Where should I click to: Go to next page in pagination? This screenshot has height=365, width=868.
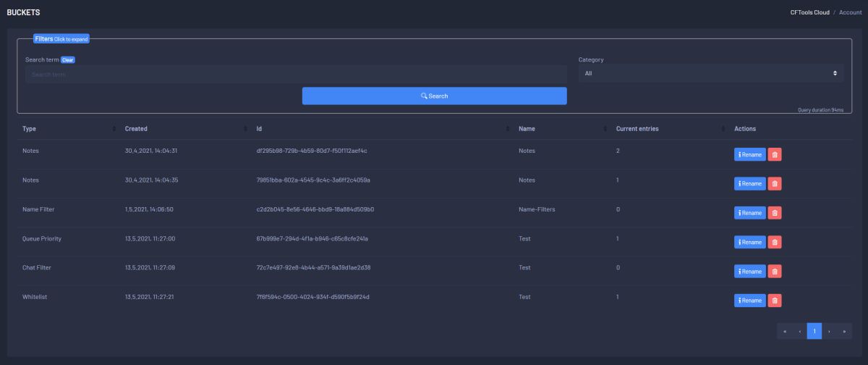(829, 331)
